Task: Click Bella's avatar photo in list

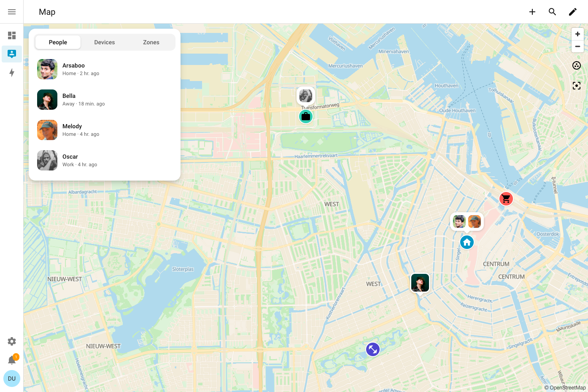Action: [x=47, y=100]
